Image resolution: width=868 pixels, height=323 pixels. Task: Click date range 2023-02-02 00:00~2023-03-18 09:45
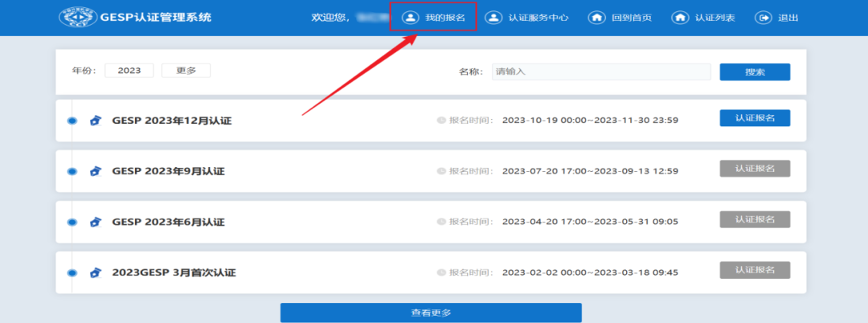coord(590,272)
